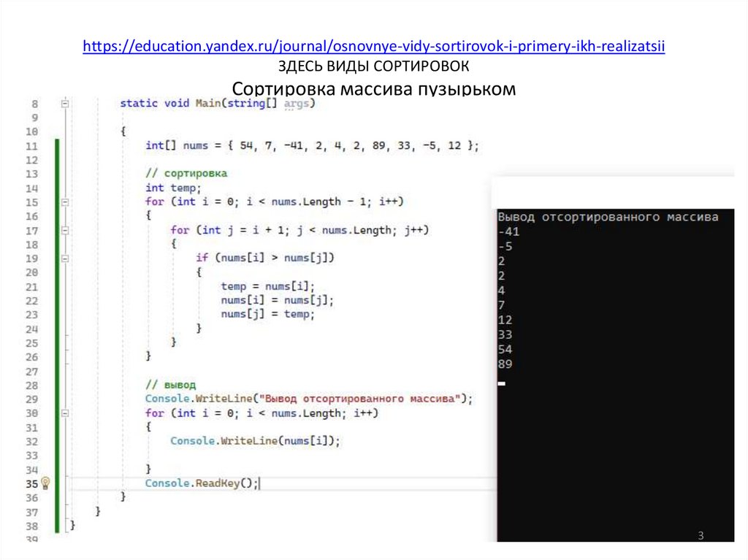Click 'Console.WriteLine(nums[i]);' on line 32
748x560 pixels.
coord(255,441)
